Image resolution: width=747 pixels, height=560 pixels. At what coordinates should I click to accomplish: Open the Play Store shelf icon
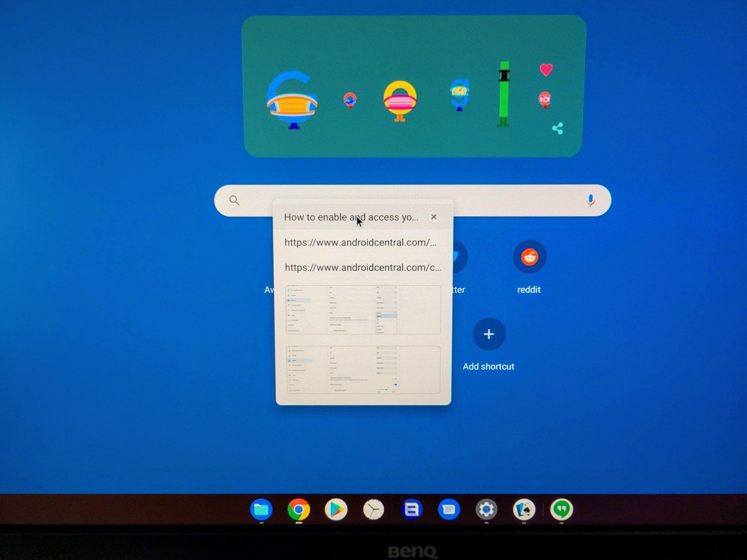336,509
